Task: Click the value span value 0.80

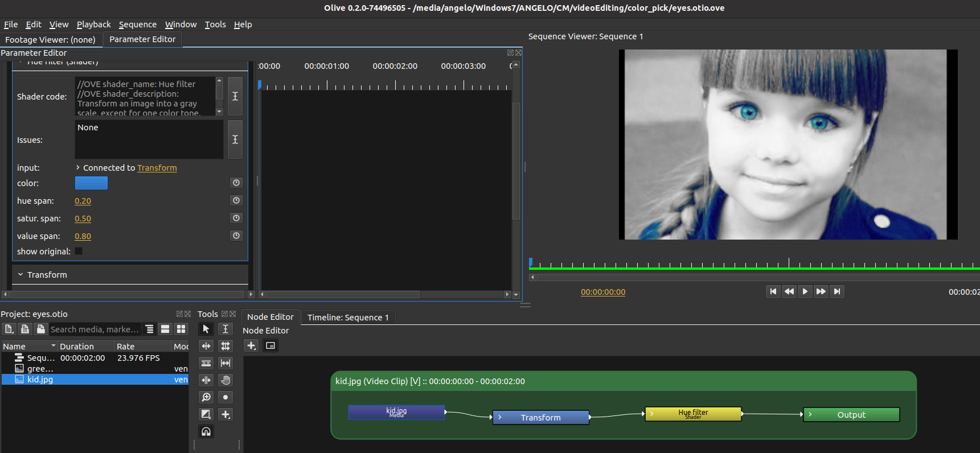Action: (x=83, y=236)
